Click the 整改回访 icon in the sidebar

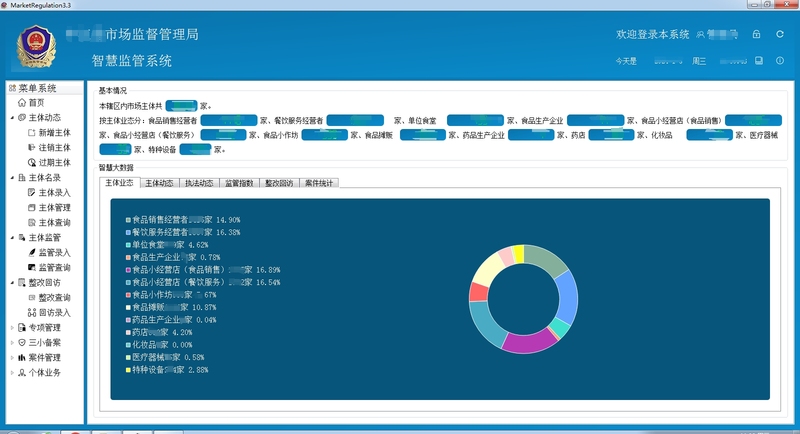[22, 283]
